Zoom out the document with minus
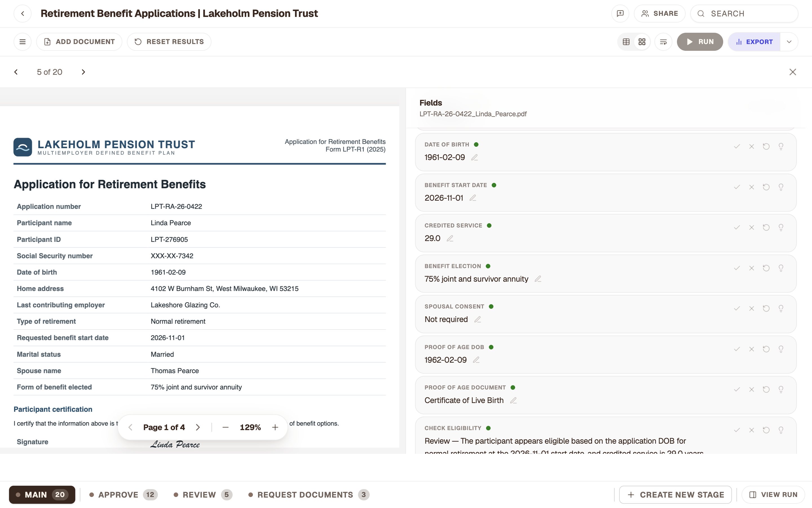The height and width of the screenshot is (508, 812). coord(226,427)
